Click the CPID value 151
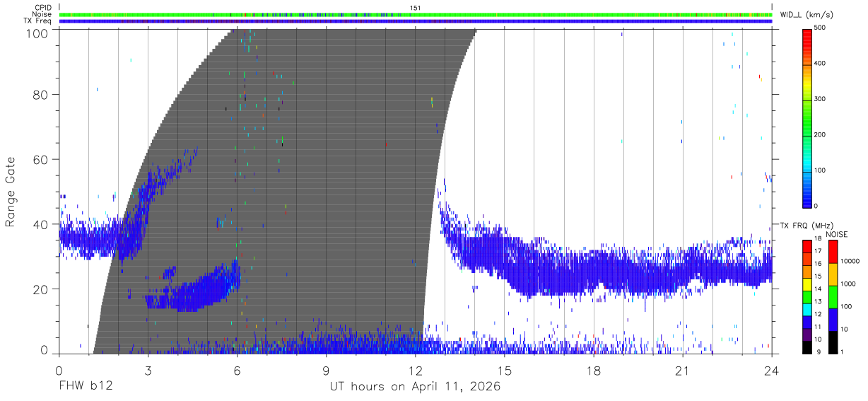The width and height of the screenshot is (868, 401). click(416, 8)
